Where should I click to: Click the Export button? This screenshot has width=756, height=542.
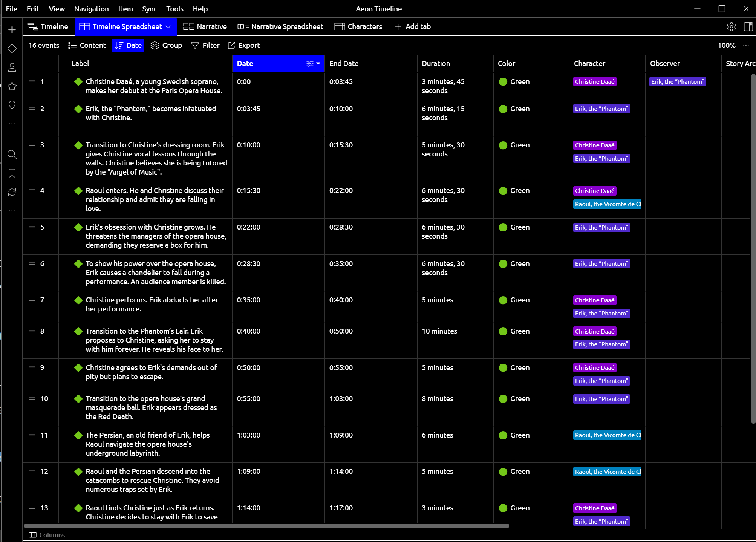pos(244,46)
